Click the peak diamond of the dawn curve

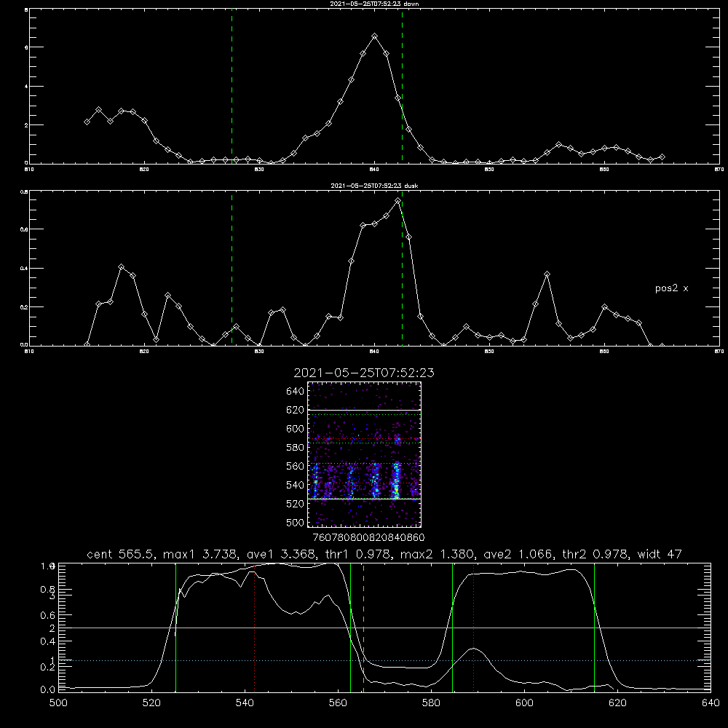[x=375, y=36]
